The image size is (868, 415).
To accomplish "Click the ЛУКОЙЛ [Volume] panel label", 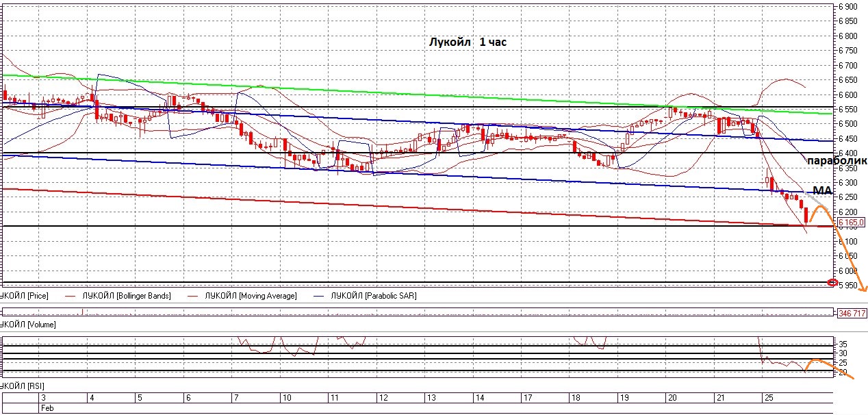I will (28, 325).
